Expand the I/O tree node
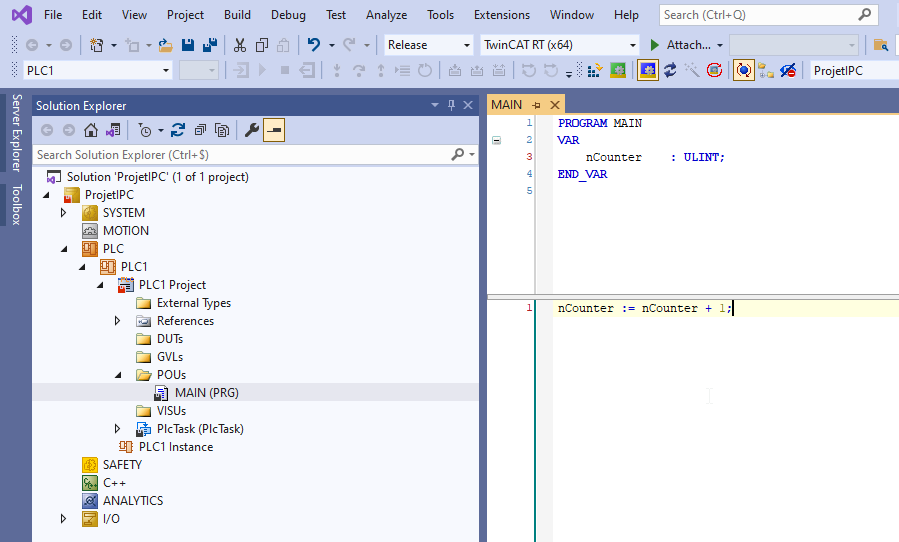The height and width of the screenshot is (542, 899). click(64, 519)
